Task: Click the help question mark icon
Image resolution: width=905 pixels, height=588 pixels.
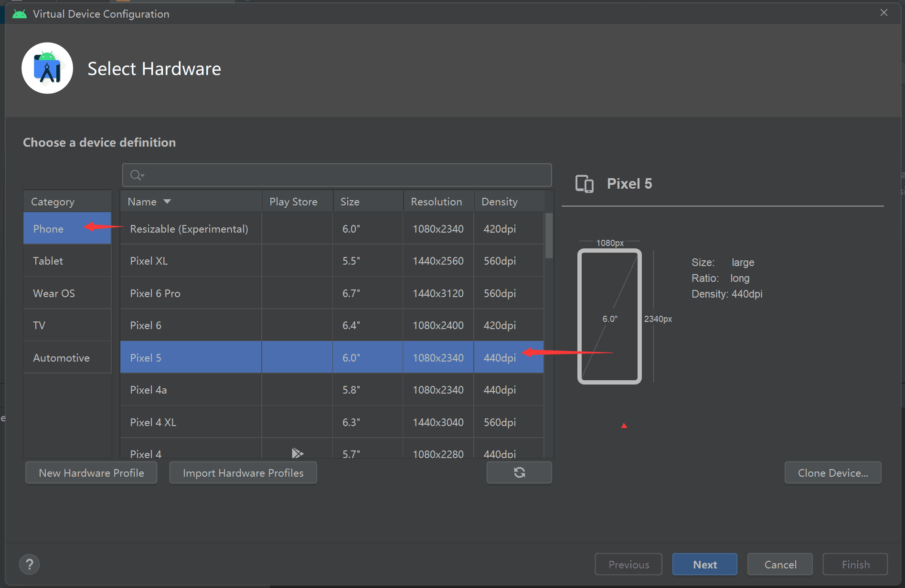Action: [29, 565]
